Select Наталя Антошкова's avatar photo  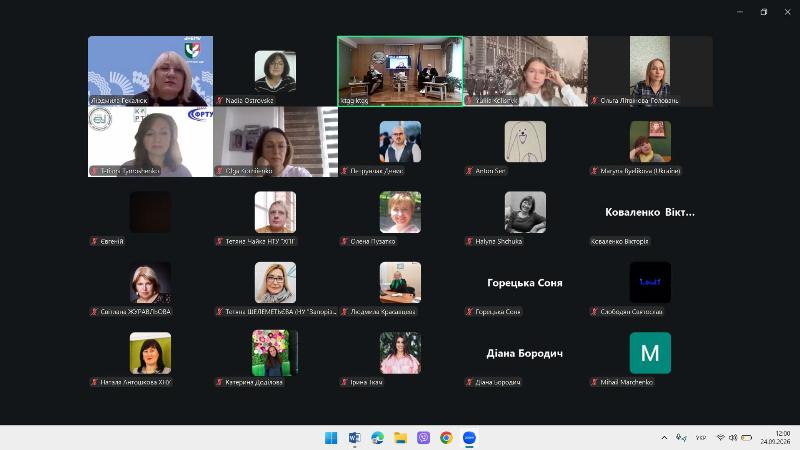pos(151,353)
